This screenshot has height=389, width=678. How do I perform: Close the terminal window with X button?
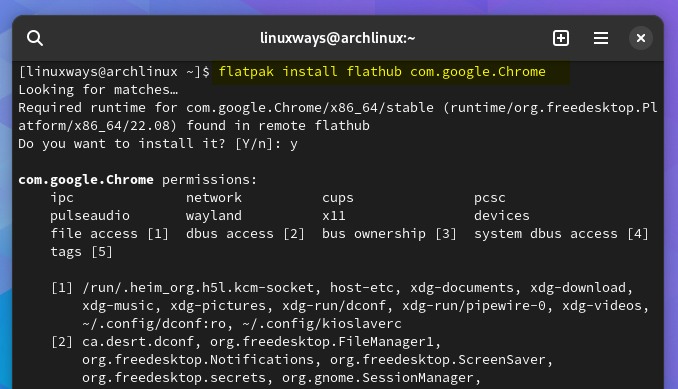click(641, 38)
